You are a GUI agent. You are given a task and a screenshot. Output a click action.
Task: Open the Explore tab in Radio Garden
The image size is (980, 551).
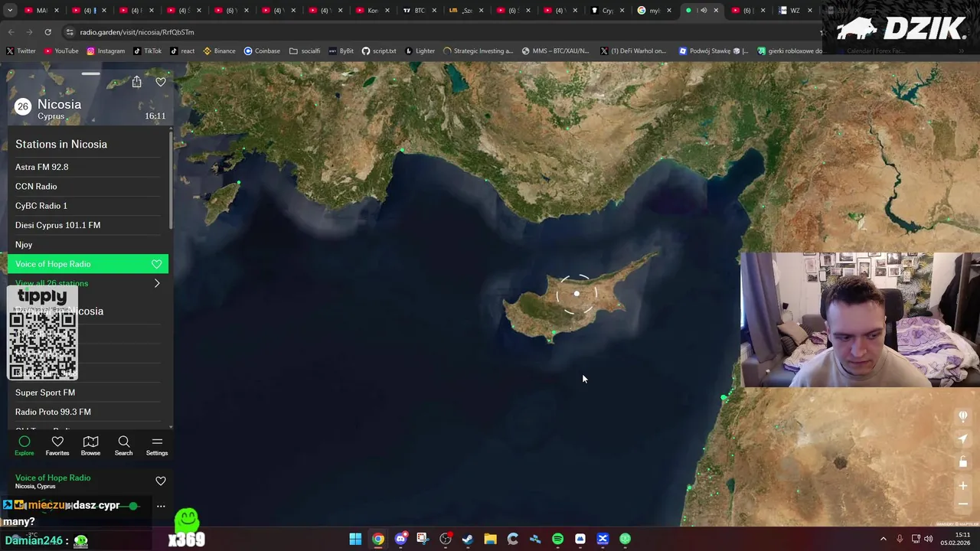(x=24, y=445)
